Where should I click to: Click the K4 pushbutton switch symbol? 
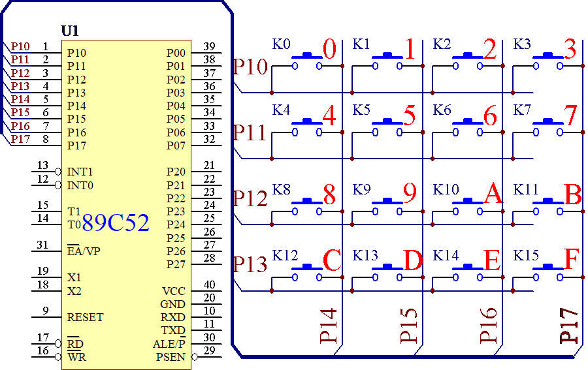click(x=307, y=127)
